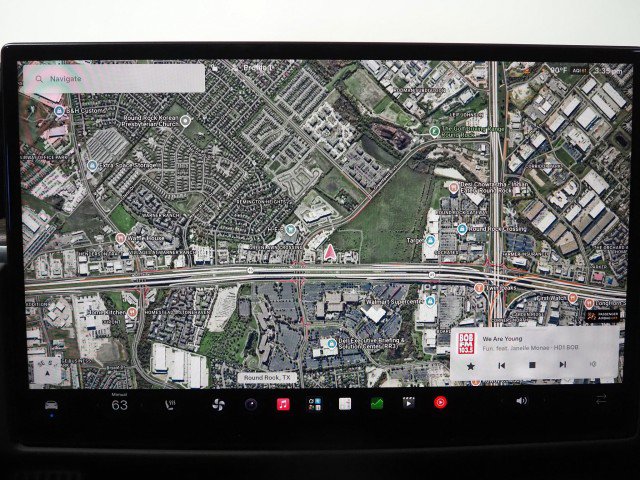Open the green energy graph app
The width and height of the screenshot is (640, 480).
pos(377,404)
